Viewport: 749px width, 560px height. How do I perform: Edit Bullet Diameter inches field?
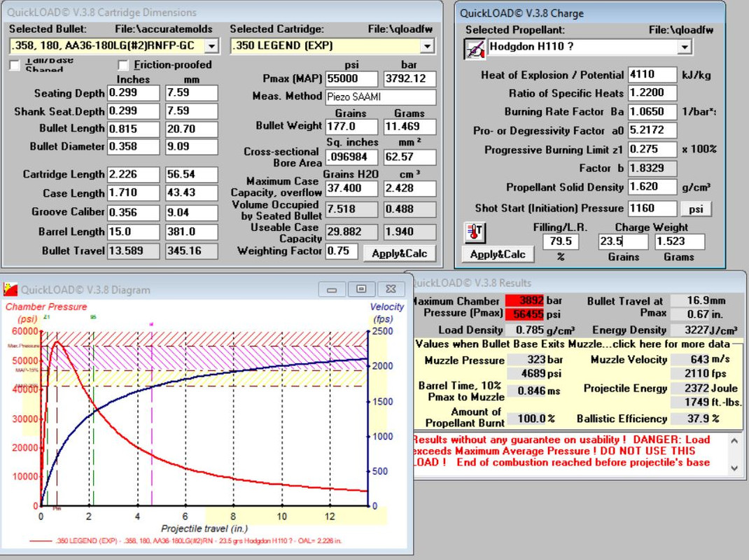pos(133,147)
